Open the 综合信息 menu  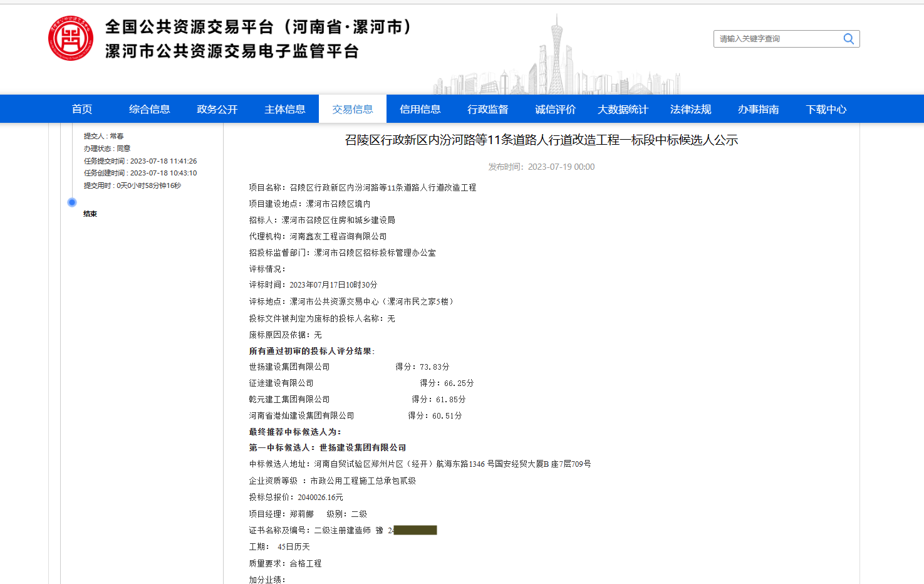pyautogui.click(x=149, y=108)
